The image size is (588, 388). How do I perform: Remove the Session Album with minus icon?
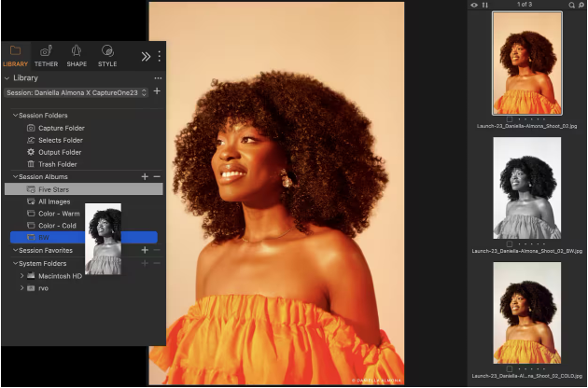(x=157, y=176)
